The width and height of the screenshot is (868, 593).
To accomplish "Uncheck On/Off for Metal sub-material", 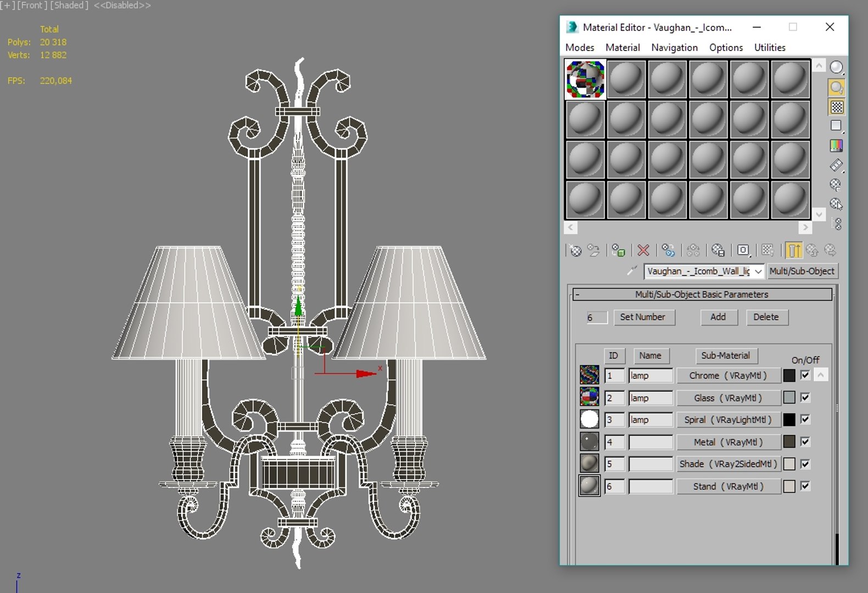I will 805,441.
